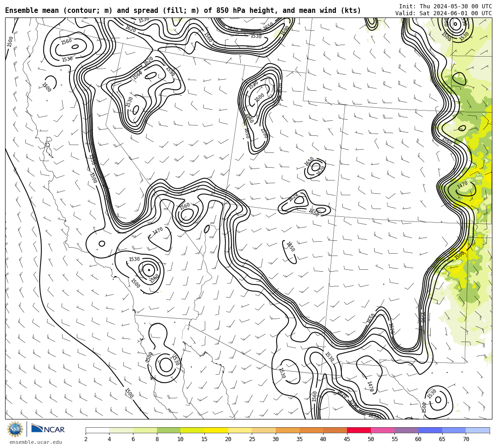Click the color bar tick label 10

tap(181, 439)
